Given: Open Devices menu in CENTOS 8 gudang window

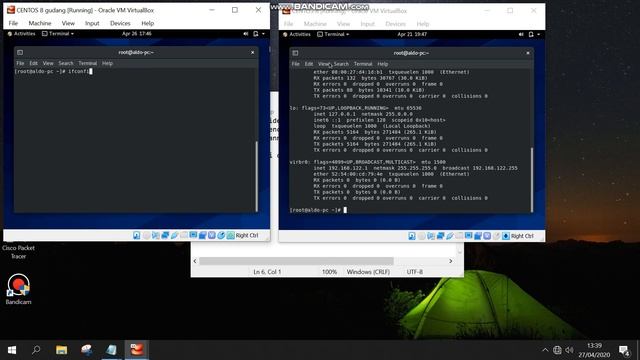Looking at the screenshot, I should pyautogui.click(x=120, y=23).
